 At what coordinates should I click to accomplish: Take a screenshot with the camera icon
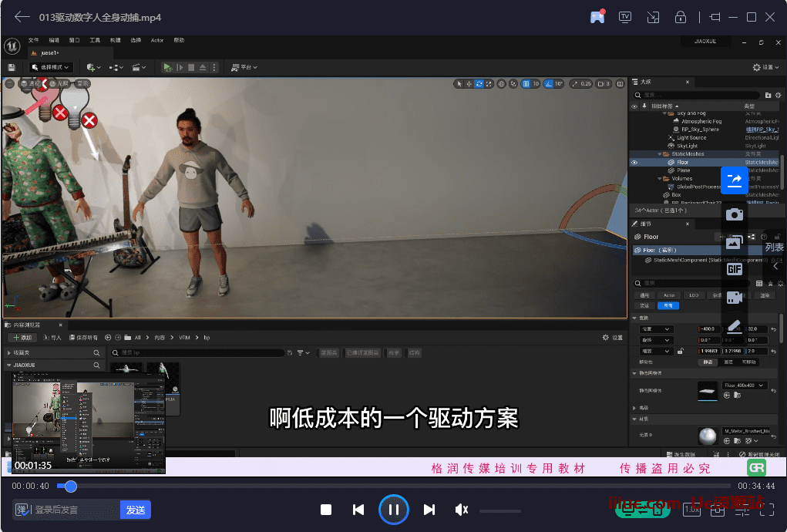pos(734,214)
